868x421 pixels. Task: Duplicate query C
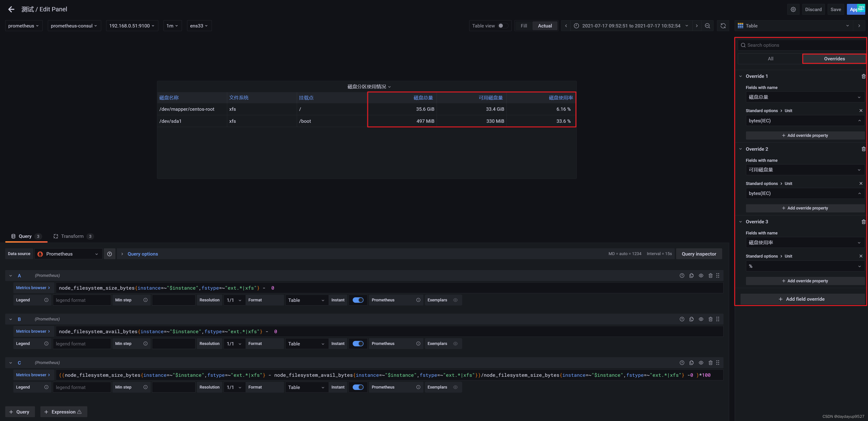coord(692,363)
